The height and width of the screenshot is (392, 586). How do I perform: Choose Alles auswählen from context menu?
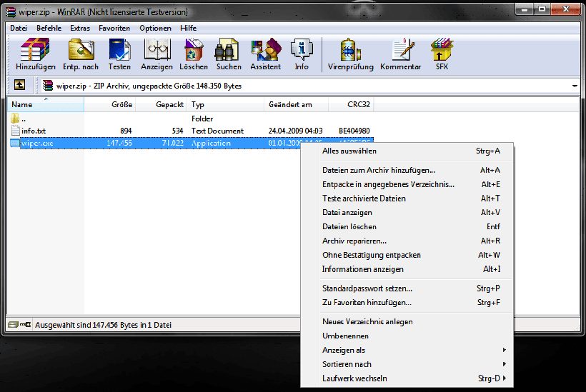(x=407, y=151)
